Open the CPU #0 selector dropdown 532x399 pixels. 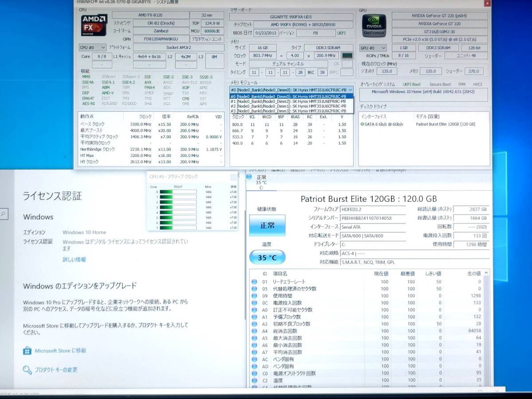pos(93,47)
